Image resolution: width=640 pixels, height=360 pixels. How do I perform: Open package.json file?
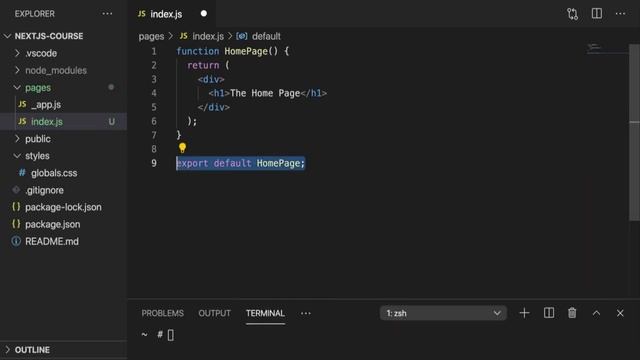point(53,224)
